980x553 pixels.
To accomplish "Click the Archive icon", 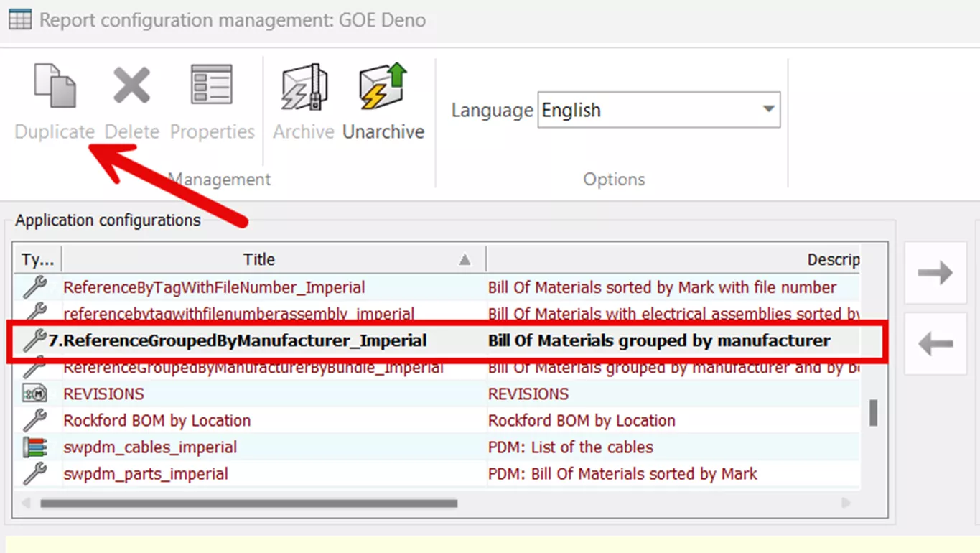I will pyautogui.click(x=304, y=88).
